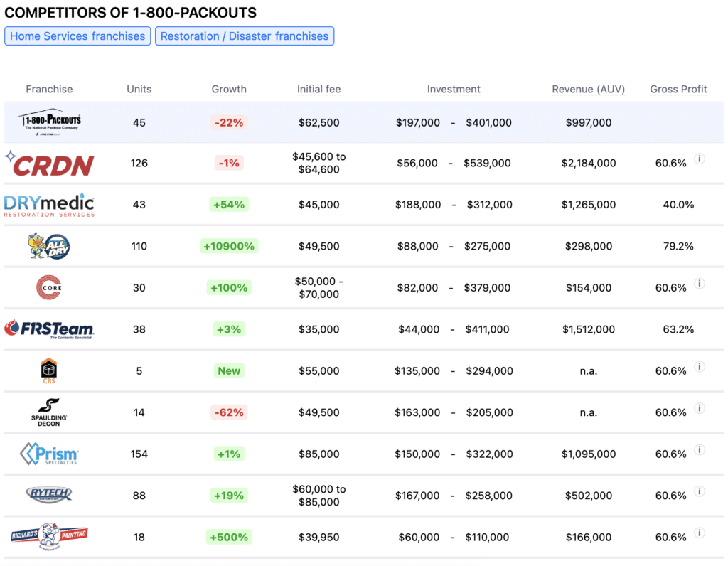Select the $1,512,000 revenue cell

(x=588, y=329)
